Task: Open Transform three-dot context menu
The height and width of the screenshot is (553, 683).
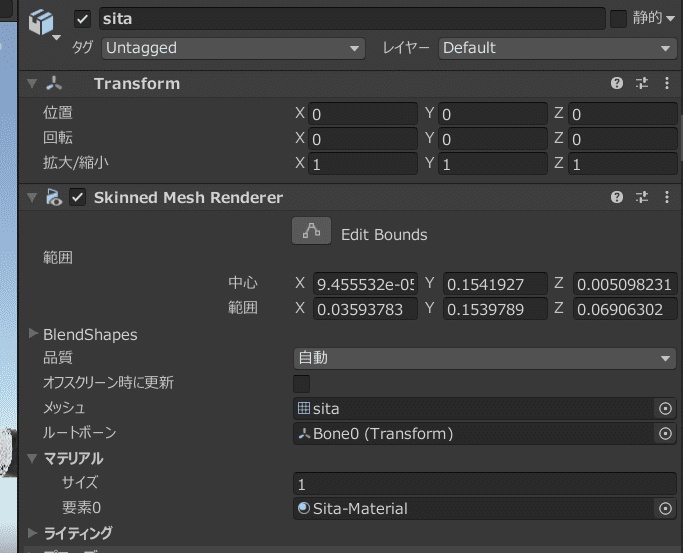Action: click(x=667, y=83)
